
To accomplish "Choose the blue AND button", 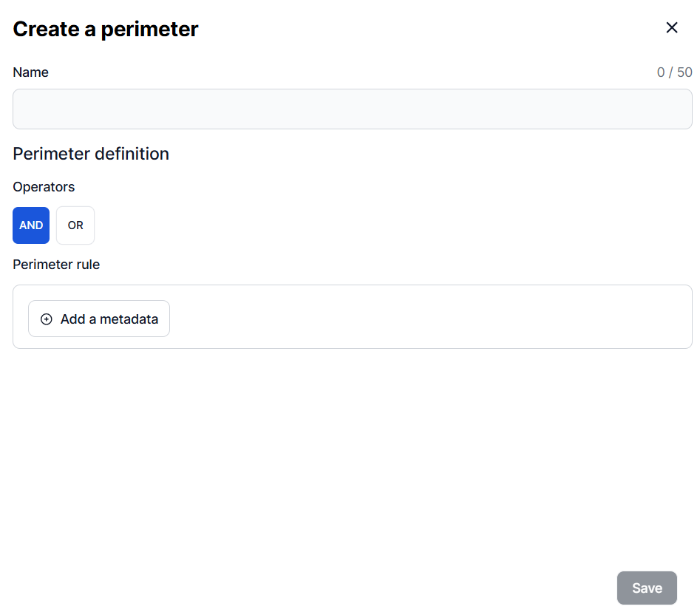I will (31, 225).
